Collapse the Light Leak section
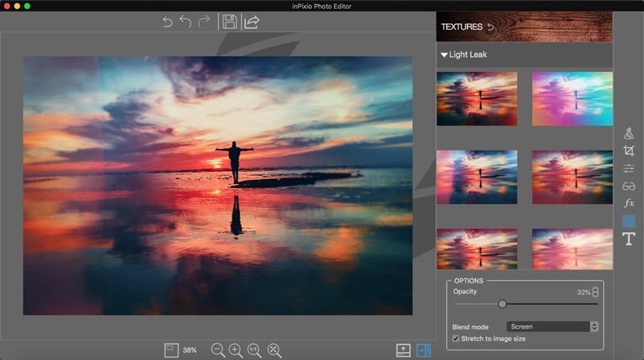 (444, 54)
